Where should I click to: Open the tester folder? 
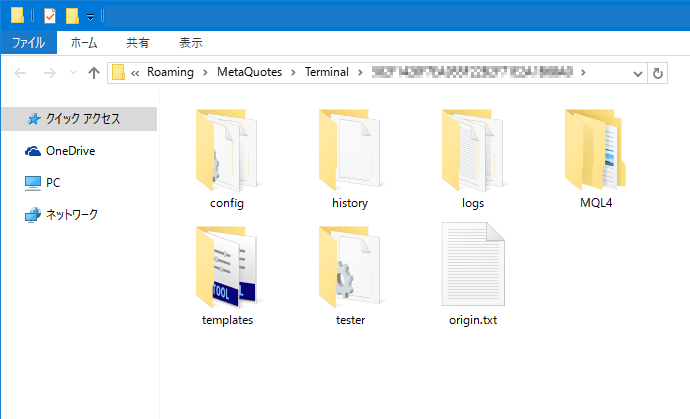click(x=350, y=267)
